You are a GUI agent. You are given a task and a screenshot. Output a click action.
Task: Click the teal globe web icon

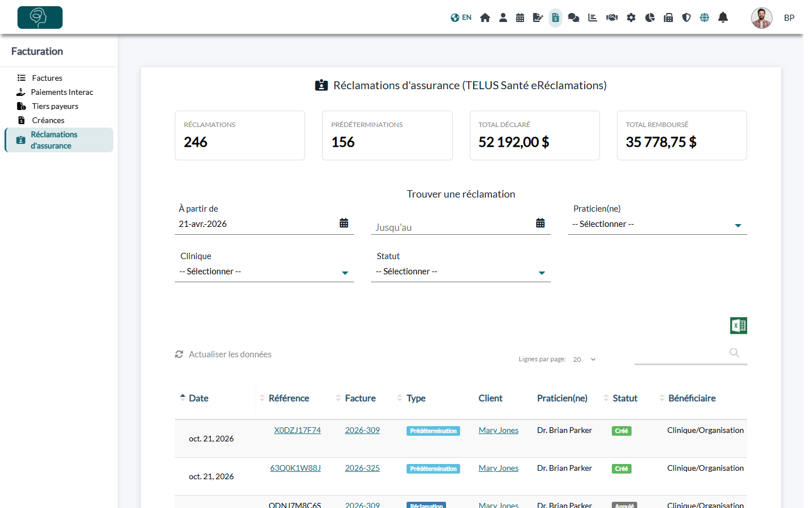[704, 17]
